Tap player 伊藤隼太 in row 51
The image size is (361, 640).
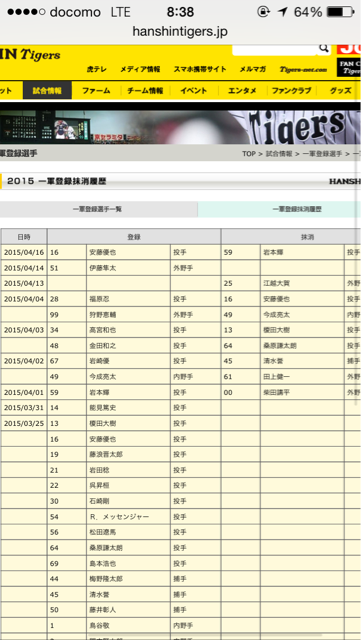coord(103,268)
